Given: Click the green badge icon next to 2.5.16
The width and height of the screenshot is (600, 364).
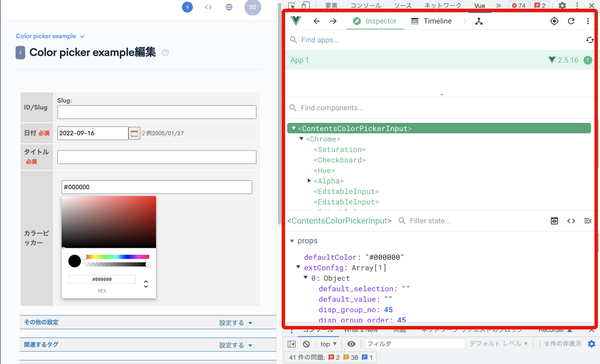Looking at the screenshot, I should 587,60.
